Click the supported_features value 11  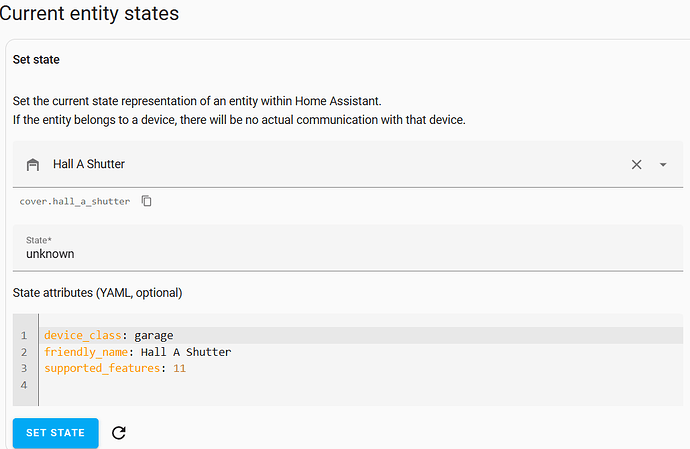179,368
